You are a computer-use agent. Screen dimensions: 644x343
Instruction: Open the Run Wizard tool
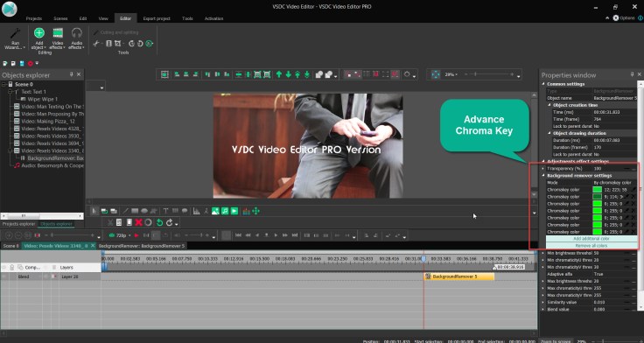tap(15, 39)
